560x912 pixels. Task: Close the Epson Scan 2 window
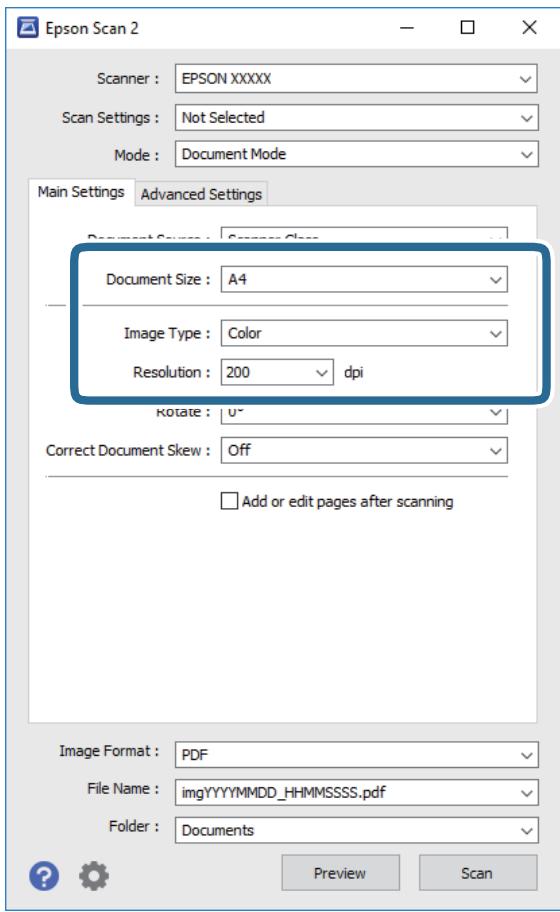pos(529,27)
